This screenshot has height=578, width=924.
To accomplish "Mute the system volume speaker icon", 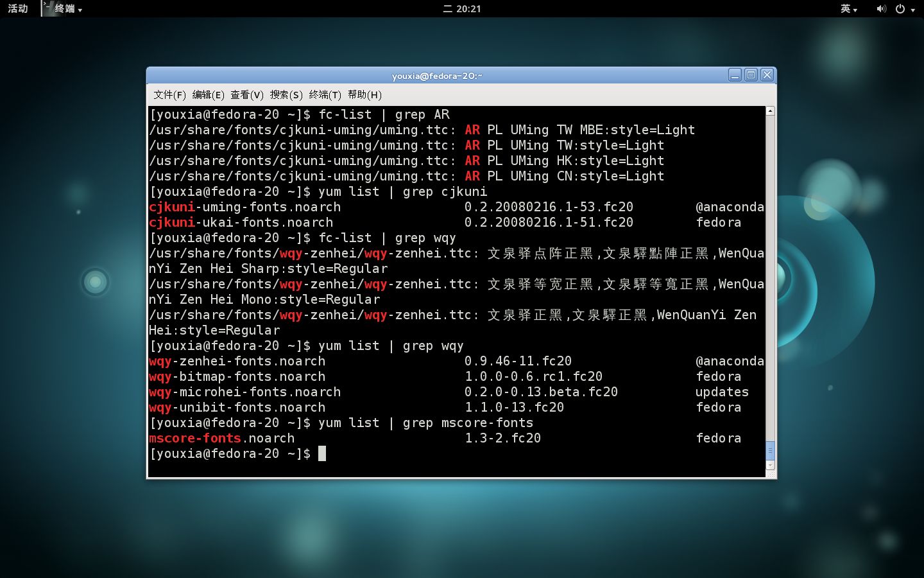I will (882, 9).
